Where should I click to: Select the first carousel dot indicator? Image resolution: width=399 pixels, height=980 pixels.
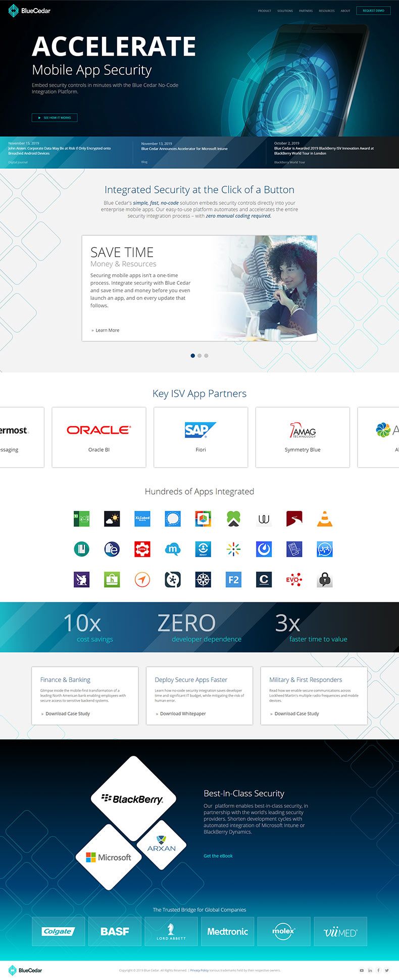(x=193, y=355)
